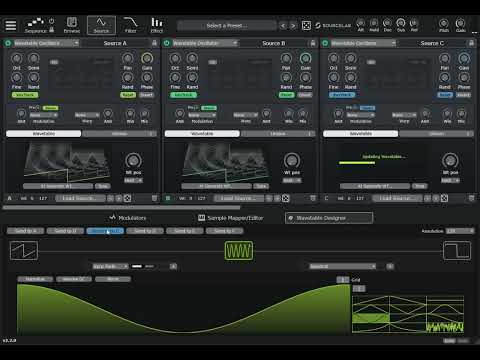
Task: Click the Send to A button
Action: [26, 231]
